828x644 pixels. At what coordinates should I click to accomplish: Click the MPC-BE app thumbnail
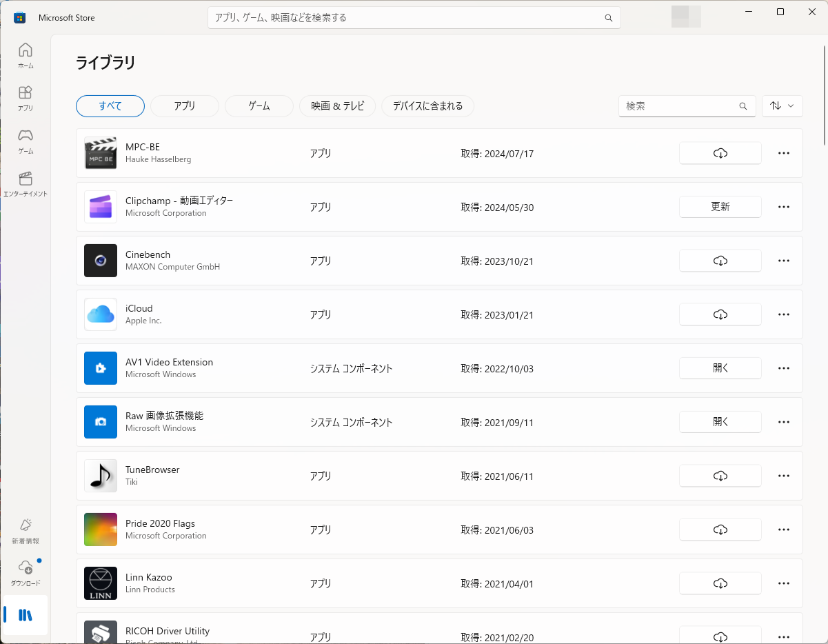[101, 153]
